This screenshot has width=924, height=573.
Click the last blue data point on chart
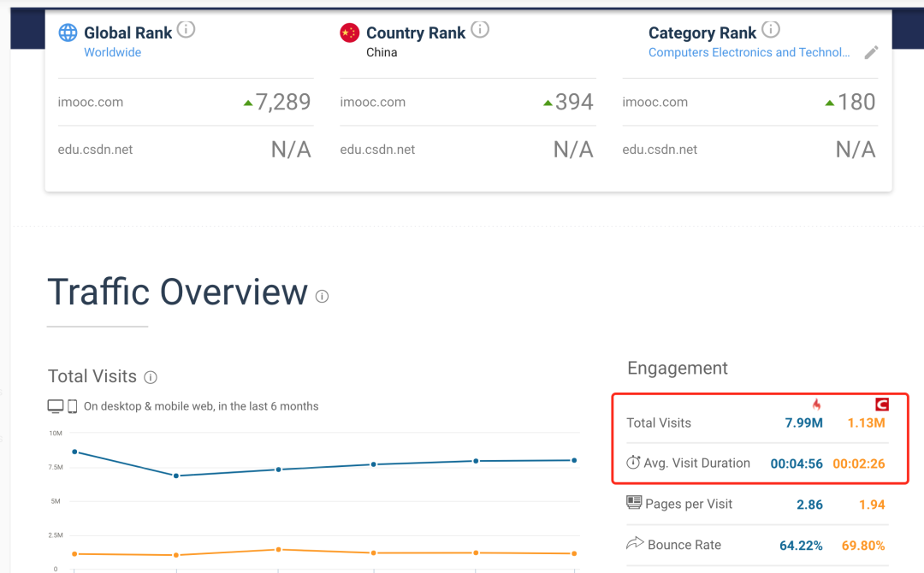[x=574, y=460]
